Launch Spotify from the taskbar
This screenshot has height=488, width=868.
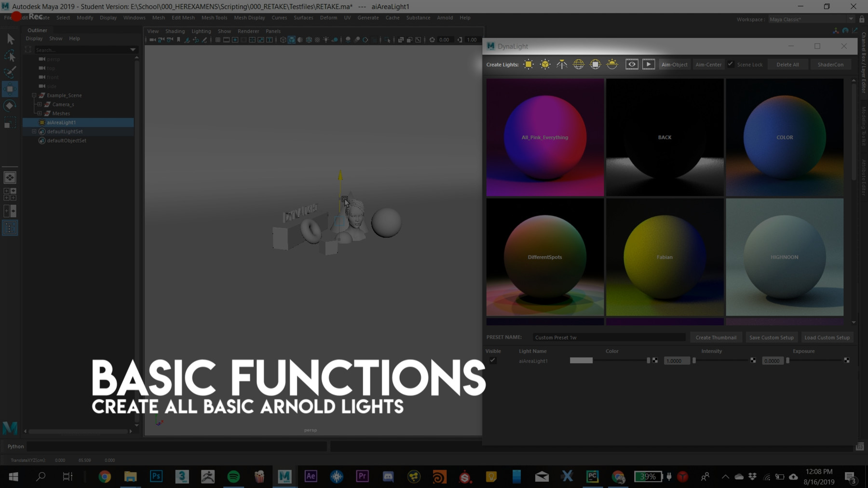tap(233, 476)
